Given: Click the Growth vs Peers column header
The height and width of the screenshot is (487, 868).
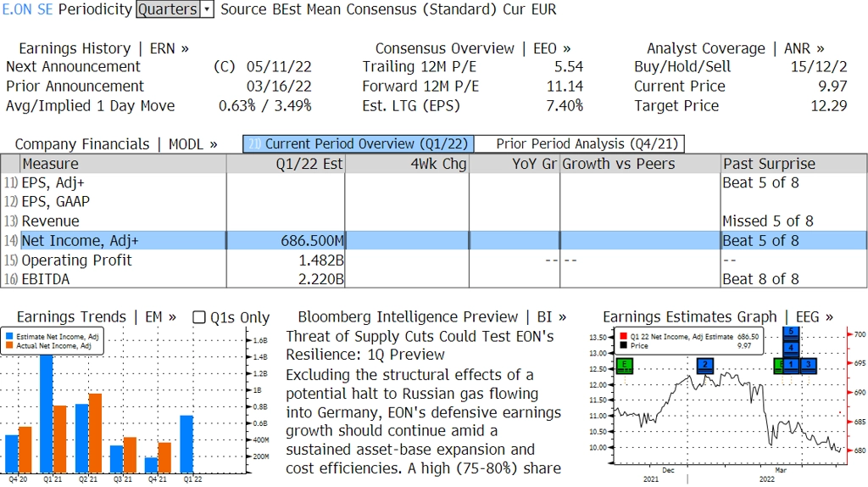Looking at the screenshot, I should click(641, 164).
